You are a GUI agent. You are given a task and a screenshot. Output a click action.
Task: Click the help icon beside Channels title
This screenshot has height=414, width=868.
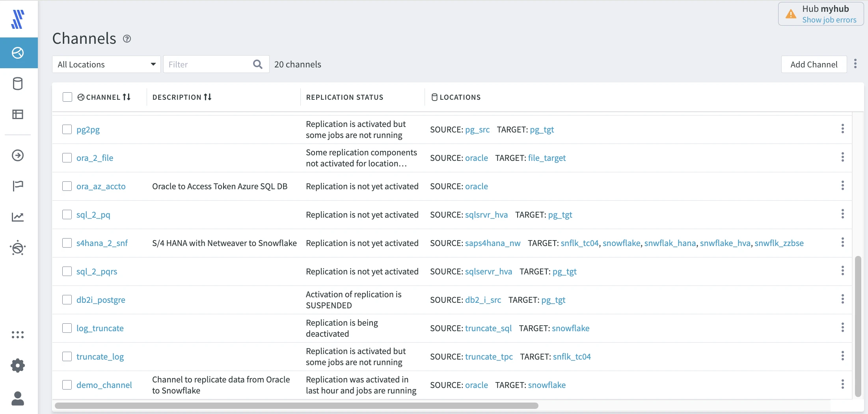(127, 39)
